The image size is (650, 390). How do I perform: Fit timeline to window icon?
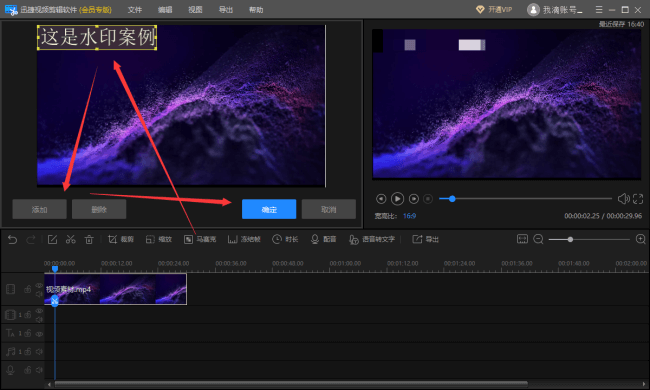(x=522, y=239)
